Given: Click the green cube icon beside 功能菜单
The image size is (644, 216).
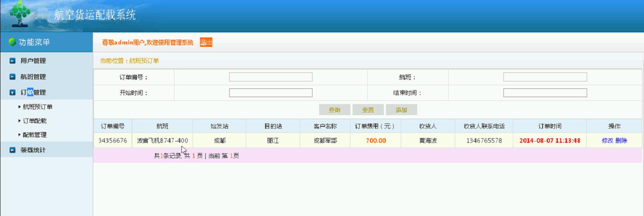Looking at the screenshot, I should 12,42.
